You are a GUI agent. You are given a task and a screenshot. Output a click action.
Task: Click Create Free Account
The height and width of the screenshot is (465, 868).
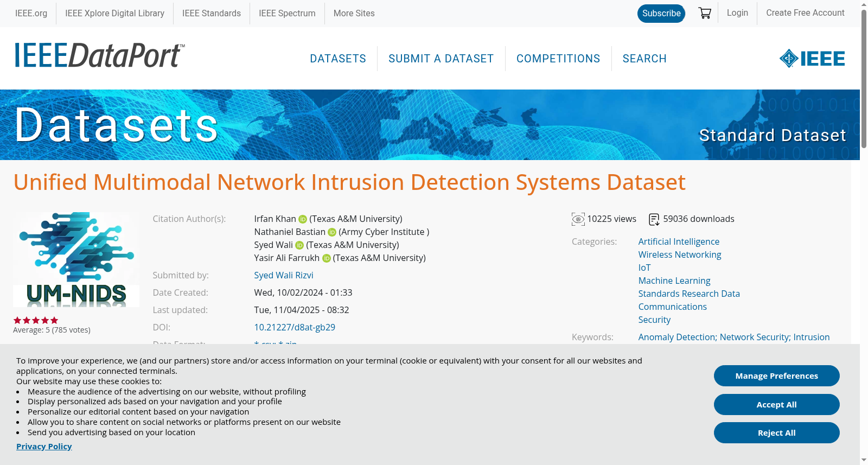click(x=805, y=12)
